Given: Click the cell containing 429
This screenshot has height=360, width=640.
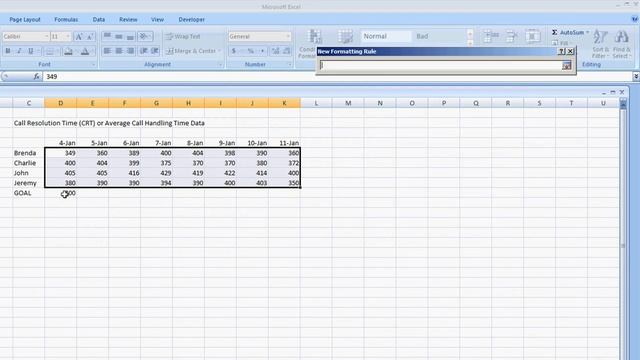Looking at the screenshot, I should (x=156, y=173).
